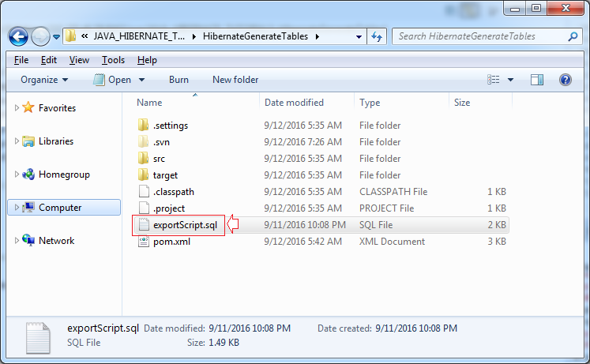Viewport: 590px width, 364px height.
Task: Select the .svn folder icon
Action: point(144,141)
